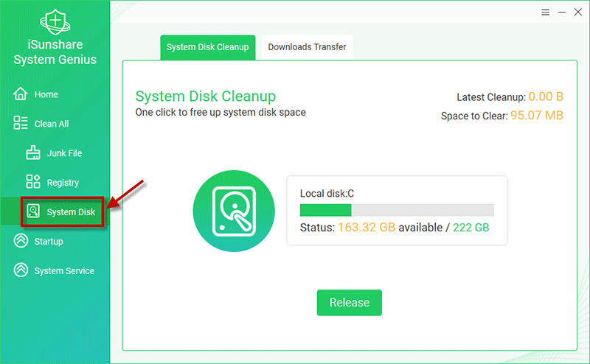Click the iSunshare System Genius title text
The image size is (590, 364).
point(55,52)
